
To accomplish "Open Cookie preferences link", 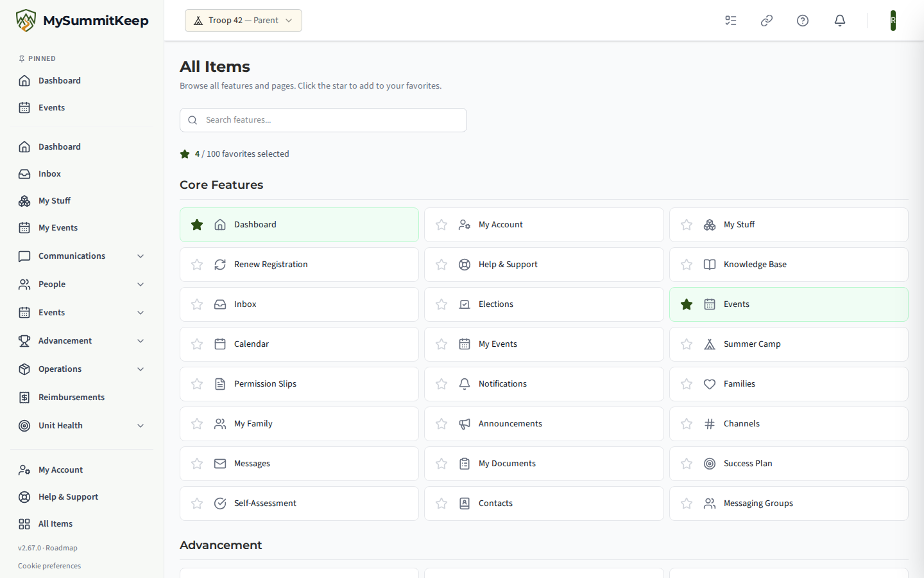I will pos(49,566).
